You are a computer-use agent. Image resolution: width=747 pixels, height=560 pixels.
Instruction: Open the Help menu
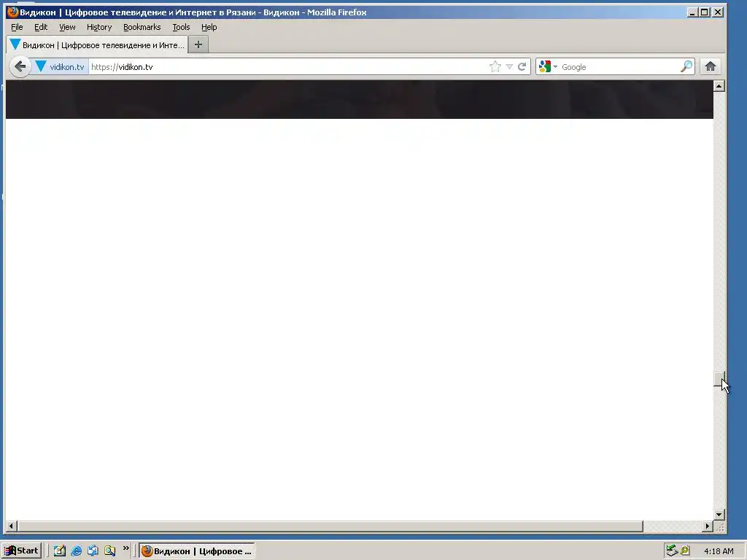point(209,27)
